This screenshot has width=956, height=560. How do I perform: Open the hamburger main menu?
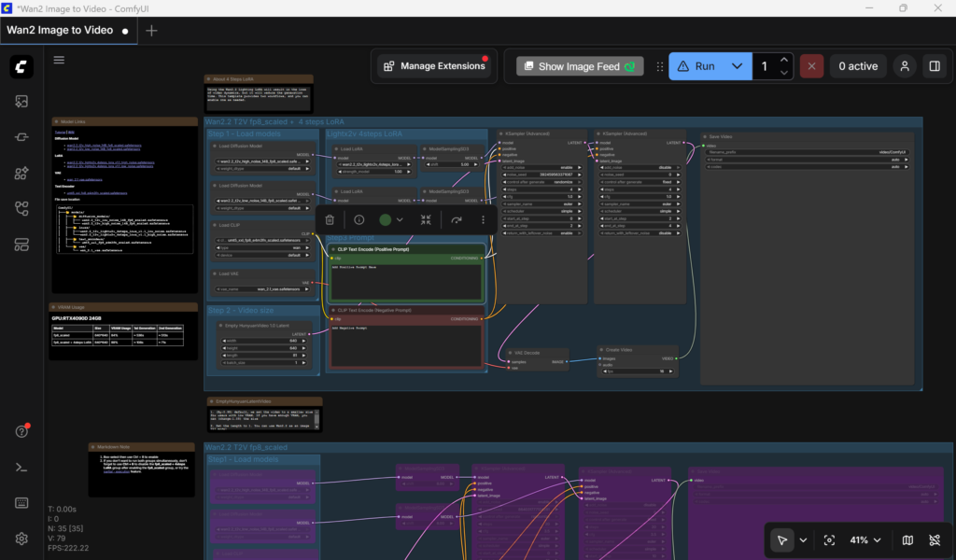[x=60, y=60]
